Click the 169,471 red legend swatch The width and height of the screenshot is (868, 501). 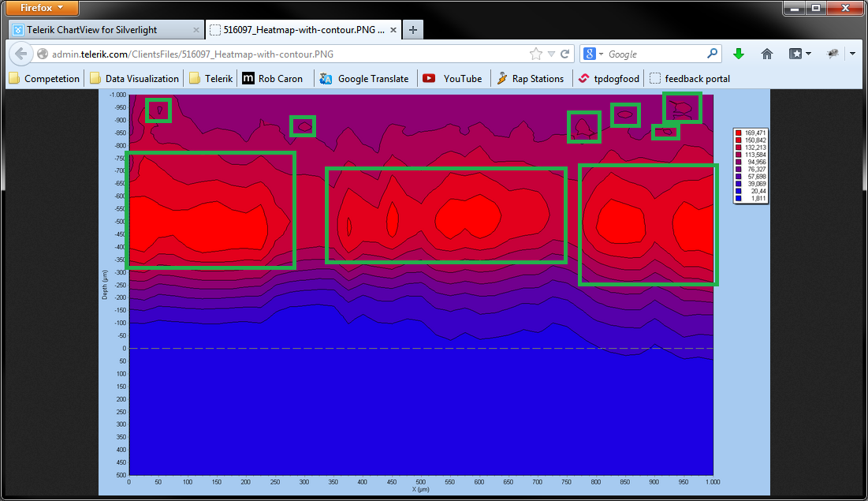tap(738, 133)
